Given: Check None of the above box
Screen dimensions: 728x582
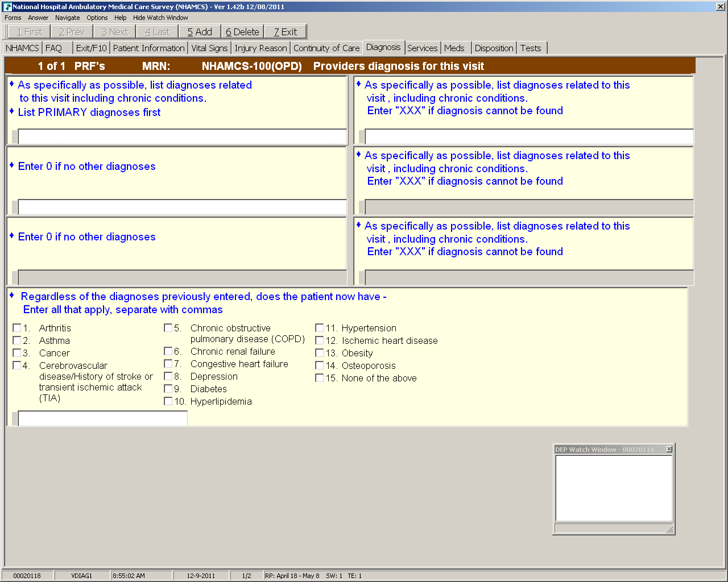Looking at the screenshot, I should [x=320, y=378].
